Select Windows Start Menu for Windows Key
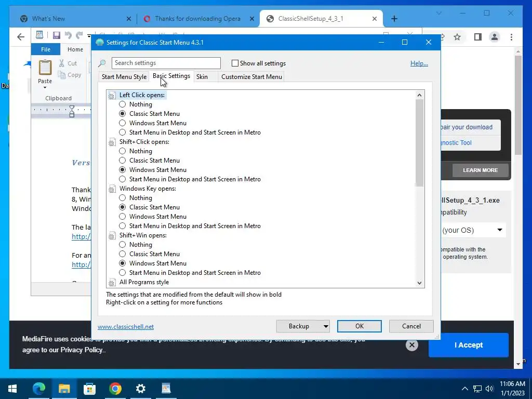 tap(123, 217)
